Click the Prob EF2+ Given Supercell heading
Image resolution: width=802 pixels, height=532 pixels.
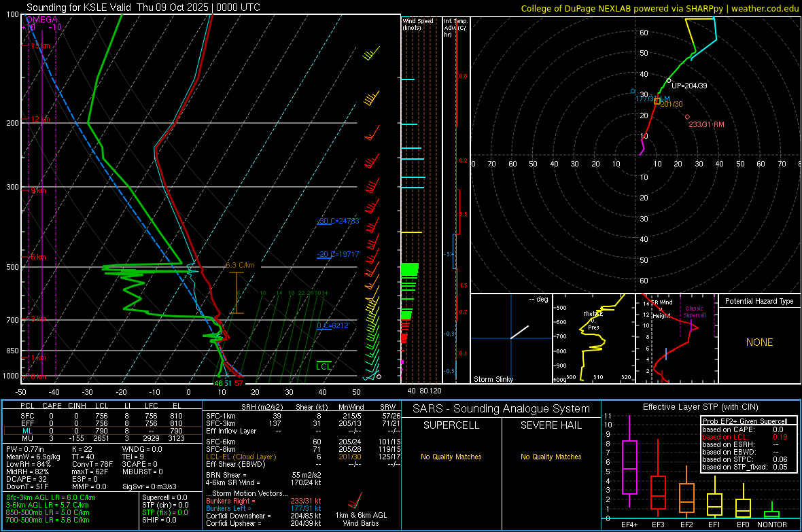[745, 421]
